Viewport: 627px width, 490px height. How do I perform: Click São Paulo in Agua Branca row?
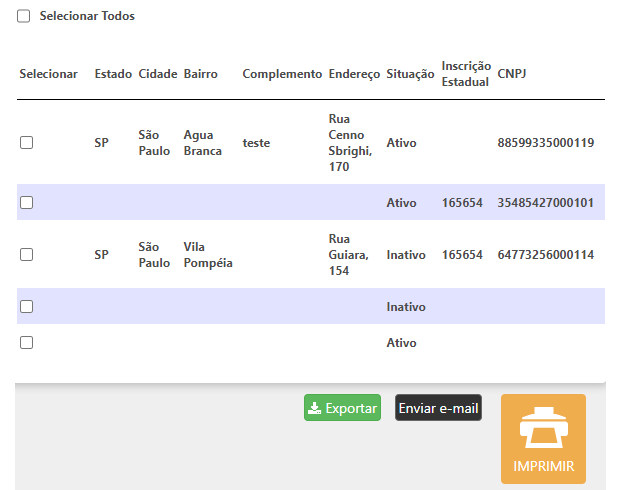point(154,143)
